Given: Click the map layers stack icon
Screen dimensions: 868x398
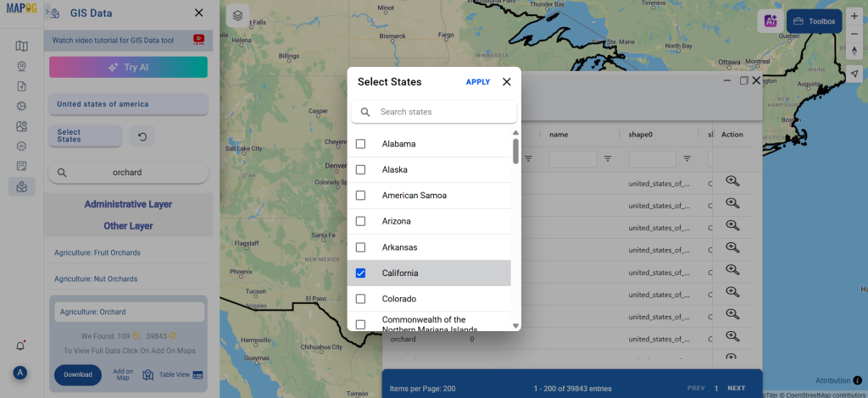Looking at the screenshot, I should click(x=238, y=15).
